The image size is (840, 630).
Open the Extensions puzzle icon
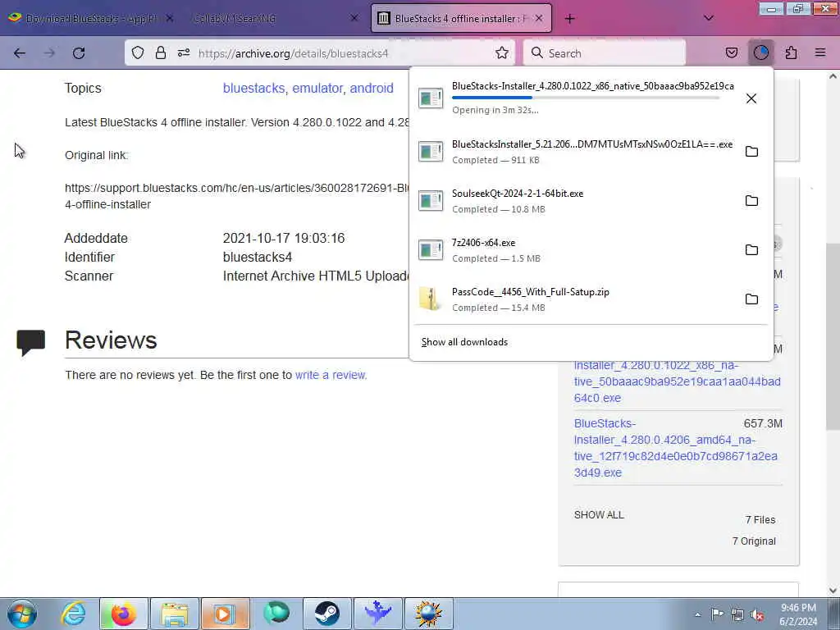click(791, 52)
